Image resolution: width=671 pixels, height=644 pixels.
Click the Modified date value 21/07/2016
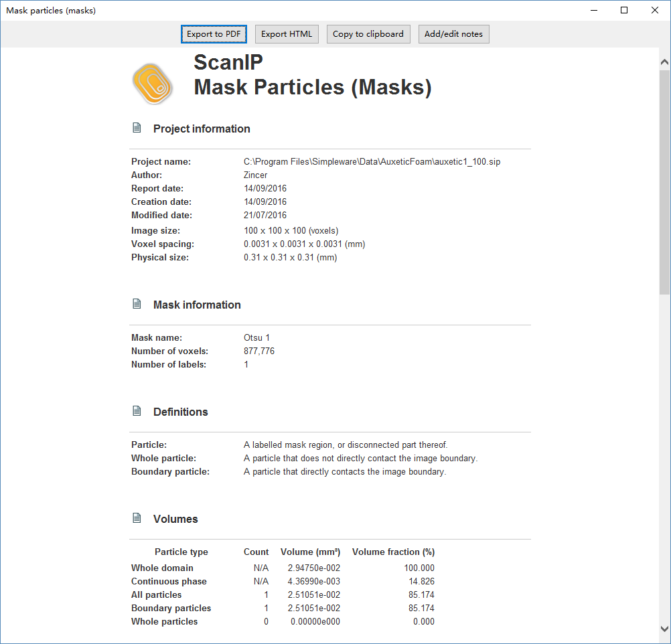coord(265,216)
